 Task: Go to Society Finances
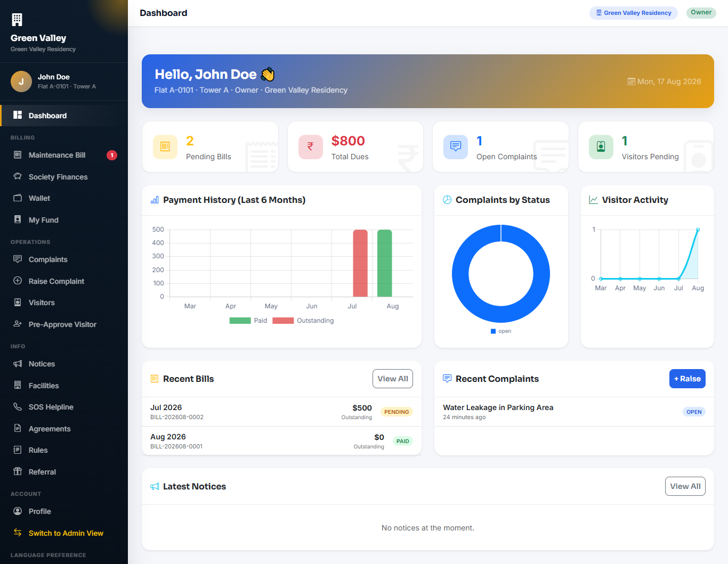point(64,177)
